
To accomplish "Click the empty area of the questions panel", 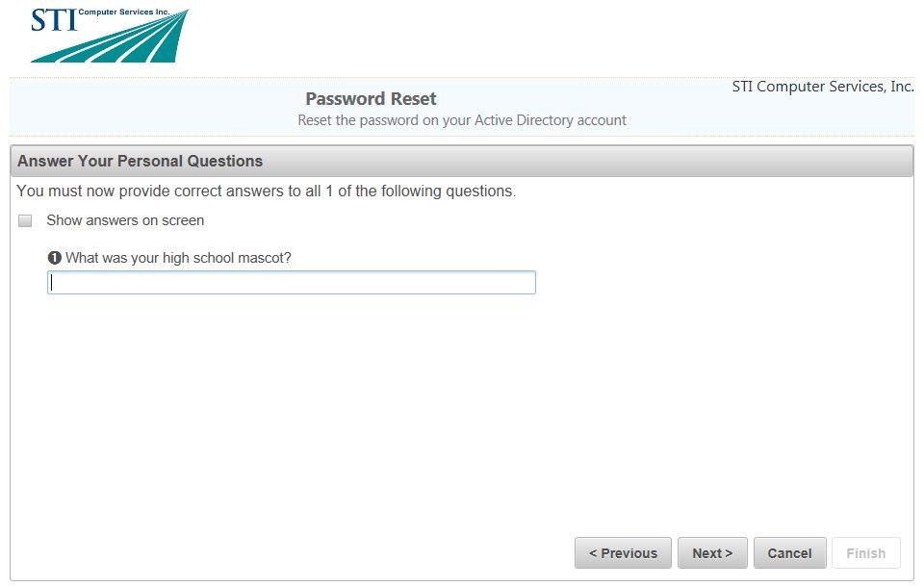I will pyautogui.click(x=462, y=414).
